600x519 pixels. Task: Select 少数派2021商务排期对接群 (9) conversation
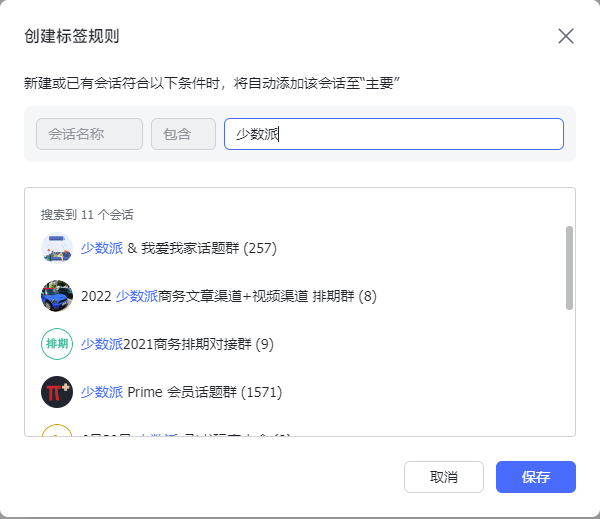click(177, 344)
